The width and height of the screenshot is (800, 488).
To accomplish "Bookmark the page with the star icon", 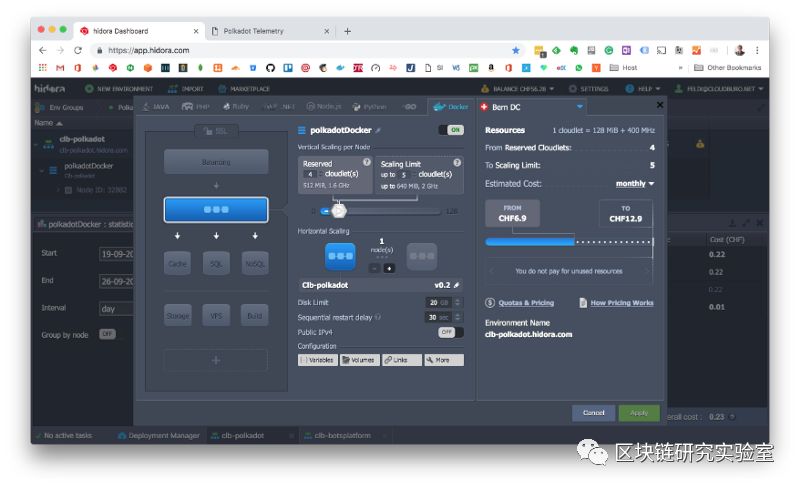I will (516, 50).
